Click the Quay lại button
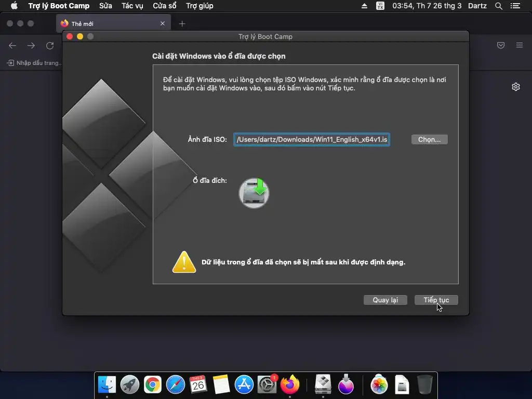This screenshot has height=399, width=532. (x=385, y=300)
